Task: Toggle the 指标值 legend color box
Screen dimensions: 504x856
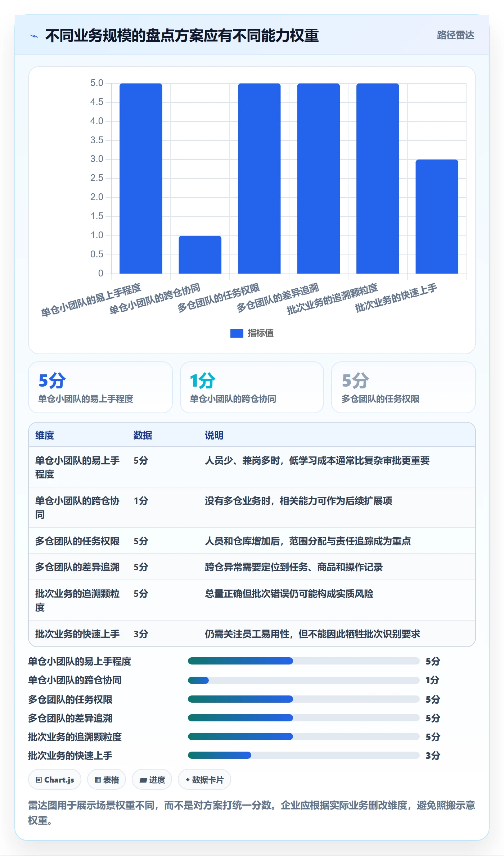Action: 237,333
